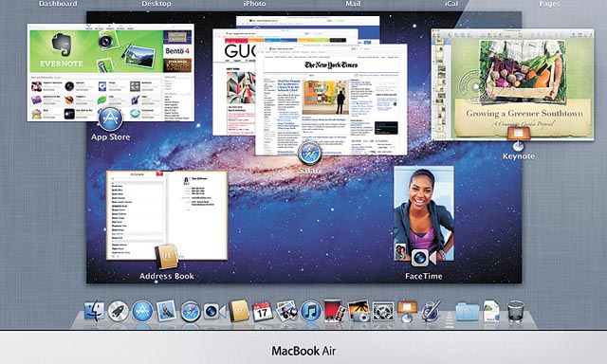Click the Safari compass icon under windows

pyautogui.click(x=309, y=154)
